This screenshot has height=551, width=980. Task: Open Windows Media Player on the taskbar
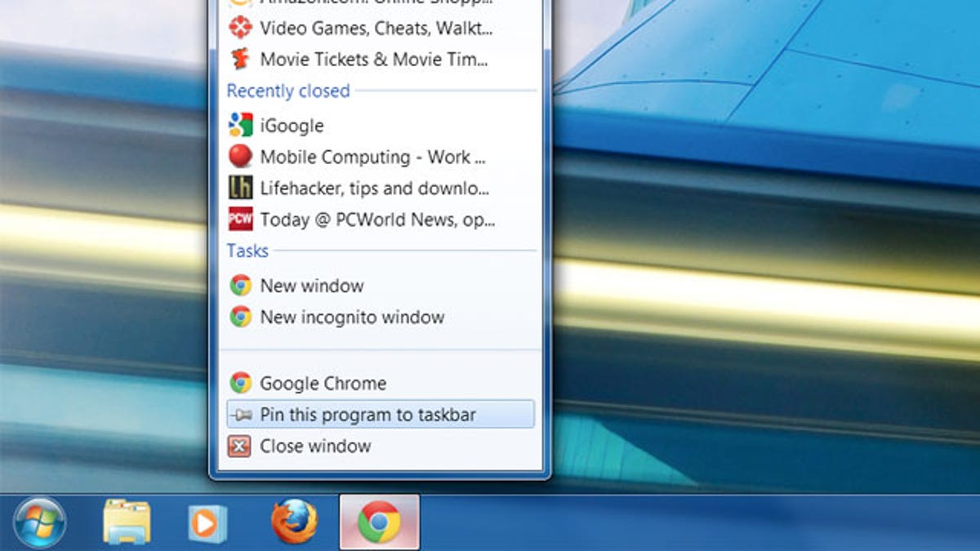207,523
